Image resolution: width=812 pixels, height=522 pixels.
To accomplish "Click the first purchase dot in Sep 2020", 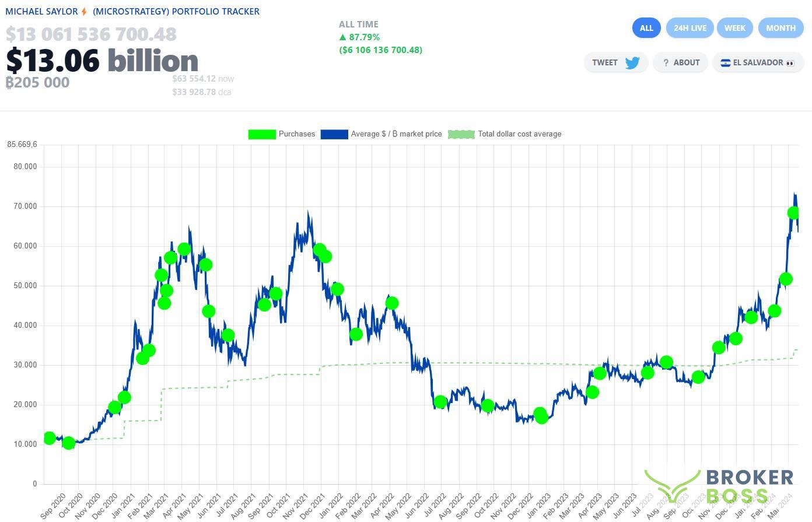I will click(50, 438).
